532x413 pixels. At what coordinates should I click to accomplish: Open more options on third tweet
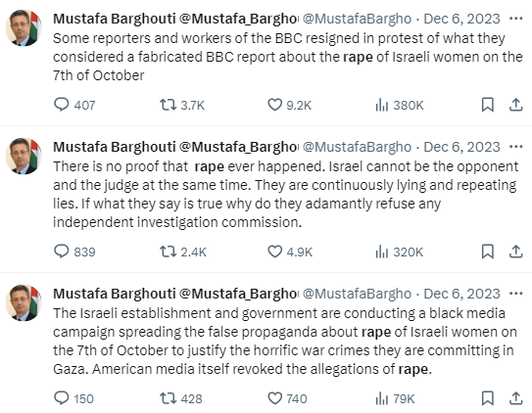pyautogui.click(x=516, y=294)
